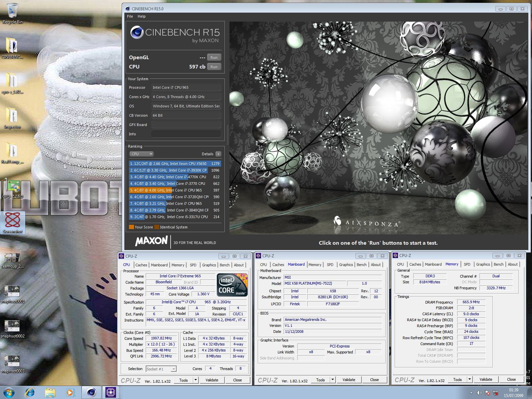Switch to Caches tab in left CPU-Z window

(x=141, y=265)
